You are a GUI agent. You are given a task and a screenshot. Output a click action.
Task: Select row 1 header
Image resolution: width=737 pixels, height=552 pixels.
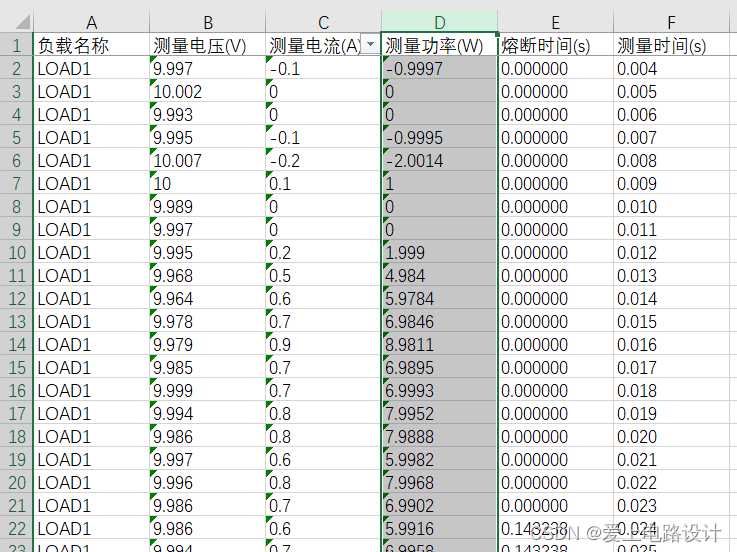[x=16, y=45]
